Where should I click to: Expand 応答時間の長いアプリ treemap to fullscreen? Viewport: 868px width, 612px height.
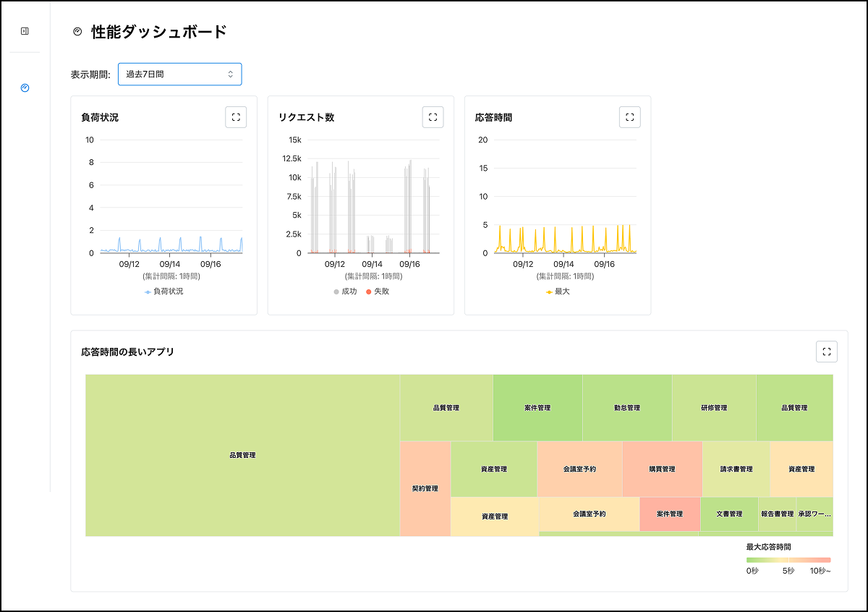pyautogui.click(x=826, y=352)
